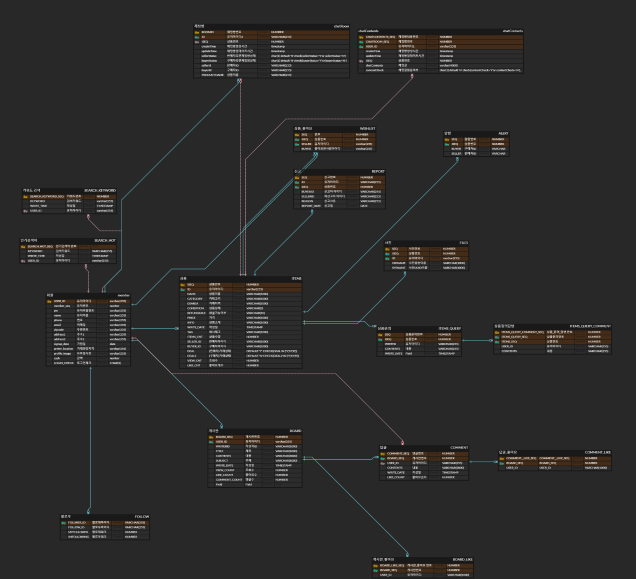
Task: Click the yellow primary key icon in chatRoom table
Action: pyautogui.click(x=197, y=32)
